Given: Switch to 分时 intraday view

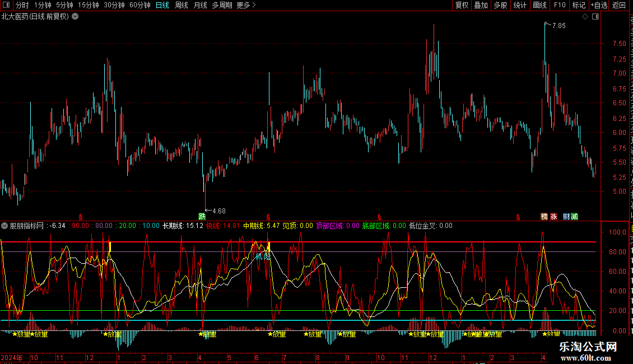Looking at the screenshot, I should pos(22,5).
